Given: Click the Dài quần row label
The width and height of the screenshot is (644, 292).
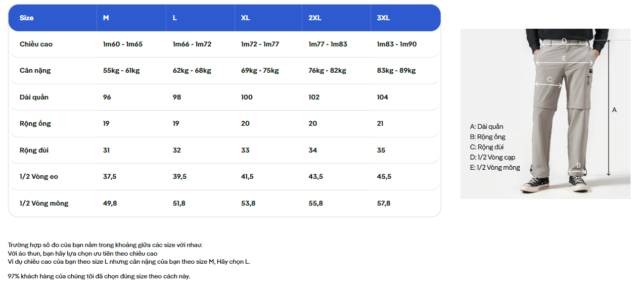Looking at the screenshot, I should pos(34,97).
